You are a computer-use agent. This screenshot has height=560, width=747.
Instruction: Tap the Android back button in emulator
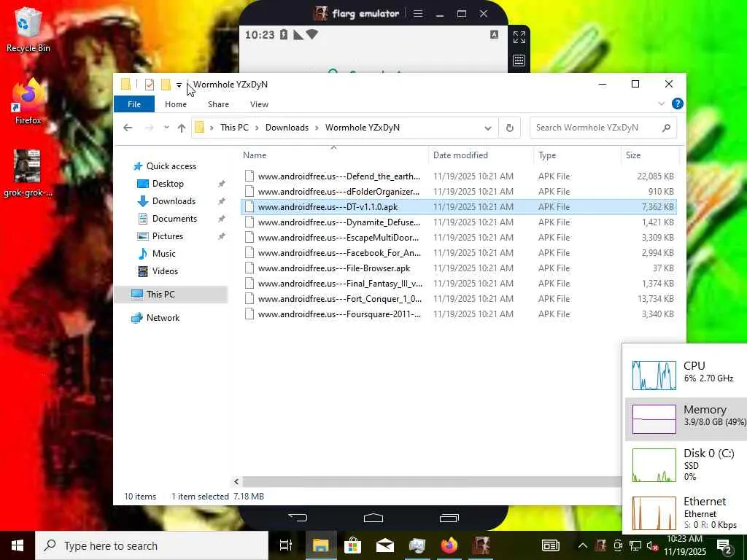298,518
